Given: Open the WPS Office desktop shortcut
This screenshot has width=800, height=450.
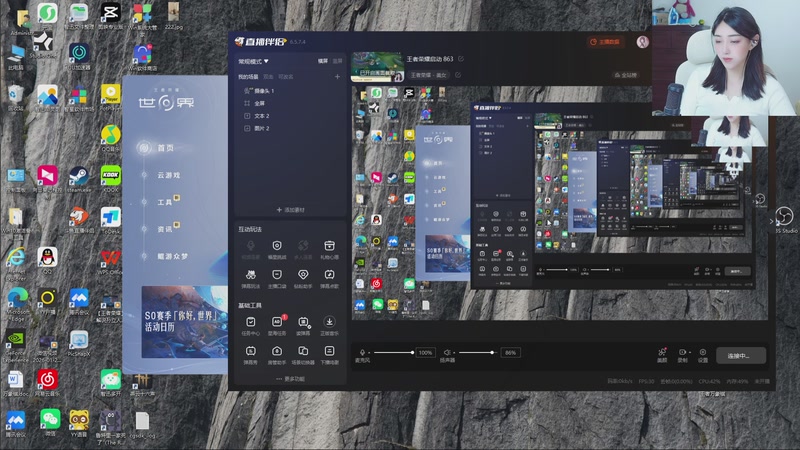Looking at the screenshot, I should click(x=111, y=258).
